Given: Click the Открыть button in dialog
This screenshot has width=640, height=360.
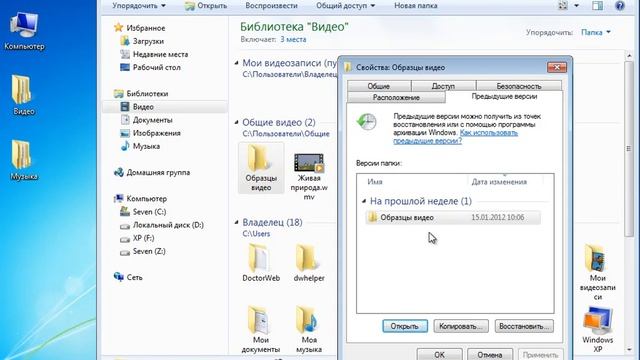Looking at the screenshot, I should [x=405, y=326].
